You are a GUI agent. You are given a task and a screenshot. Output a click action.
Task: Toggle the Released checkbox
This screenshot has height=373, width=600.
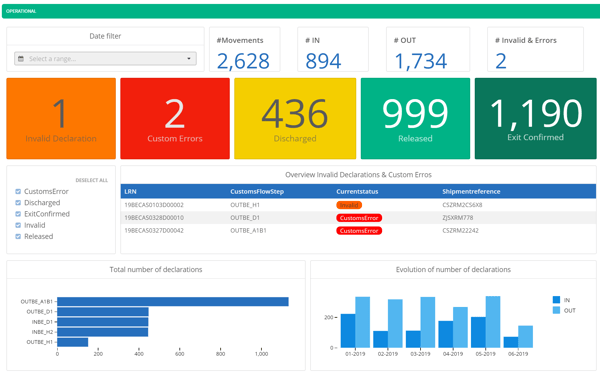(18, 236)
